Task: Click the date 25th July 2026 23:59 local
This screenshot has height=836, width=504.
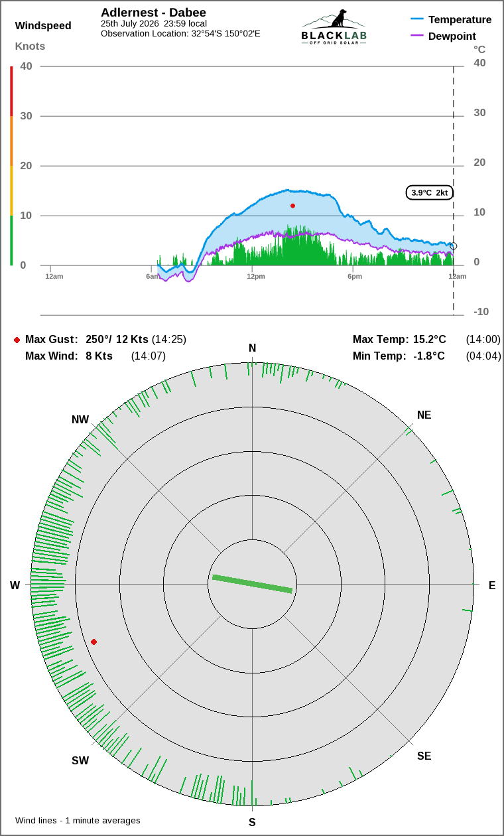Action: coord(154,24)
